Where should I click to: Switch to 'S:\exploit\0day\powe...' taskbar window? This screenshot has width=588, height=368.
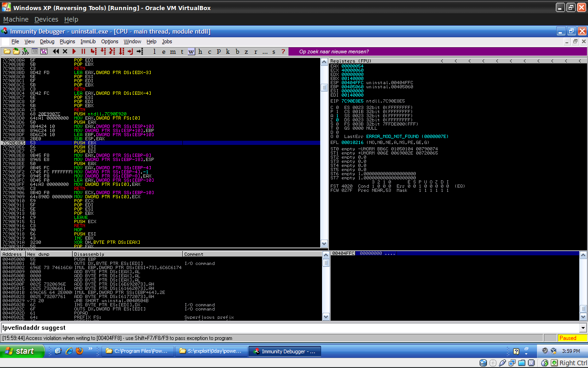click(211, 351)
